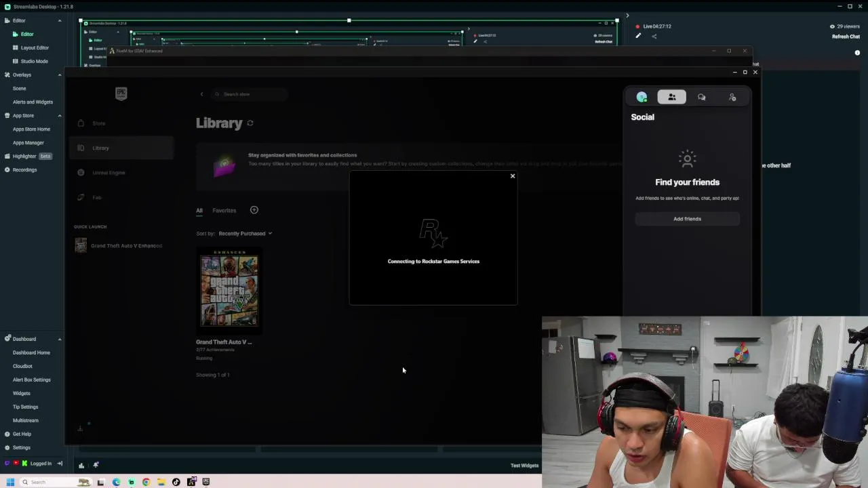
Task: Add a new collection with plus icon
Action: (254, 210)
